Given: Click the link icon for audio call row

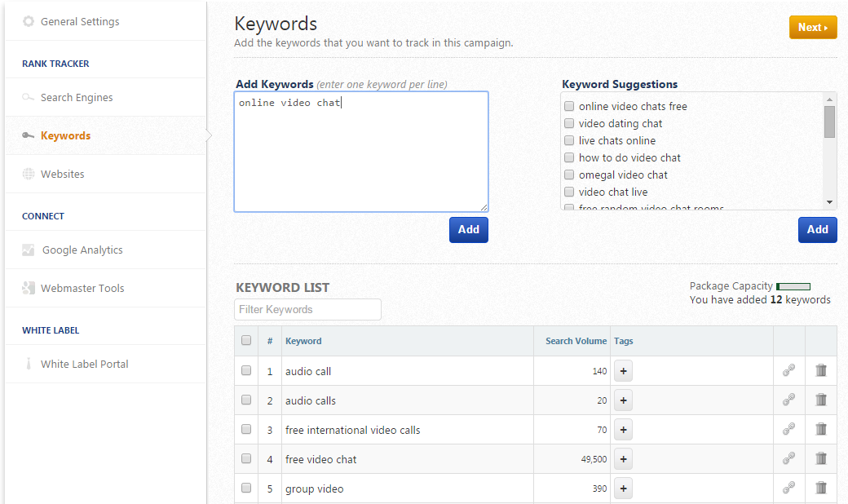Looking at the screenshot, I should tap(788, 371).
